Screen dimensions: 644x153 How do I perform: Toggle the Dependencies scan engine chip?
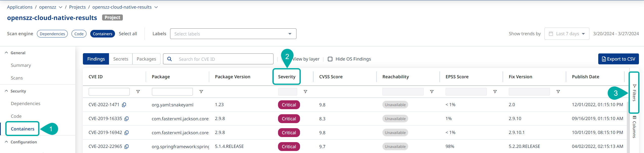tap(52, 34)
